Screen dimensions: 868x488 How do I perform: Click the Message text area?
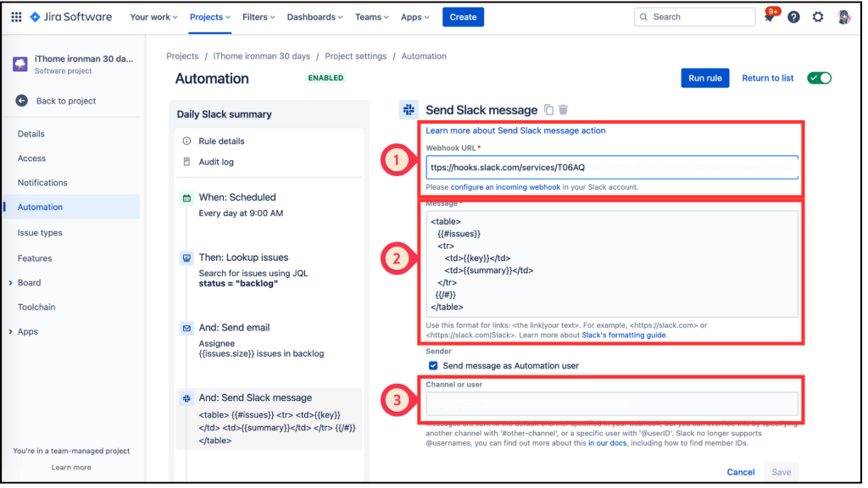tap(612, 264)
